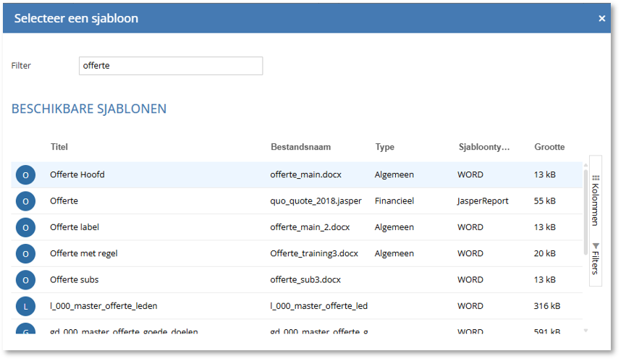Viewport: 626px width, 364px height.
Task: Click the Sjabloontype column header
Action: pos(483,147)
